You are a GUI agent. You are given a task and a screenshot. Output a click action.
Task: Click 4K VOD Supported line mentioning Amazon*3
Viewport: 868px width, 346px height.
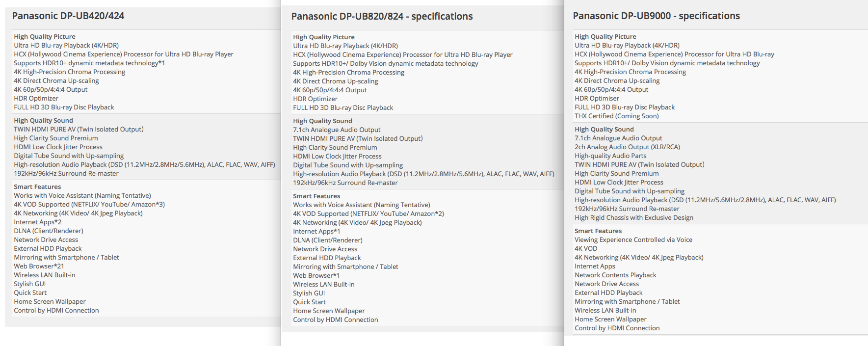pyautogui.click(x=89, y=204)
